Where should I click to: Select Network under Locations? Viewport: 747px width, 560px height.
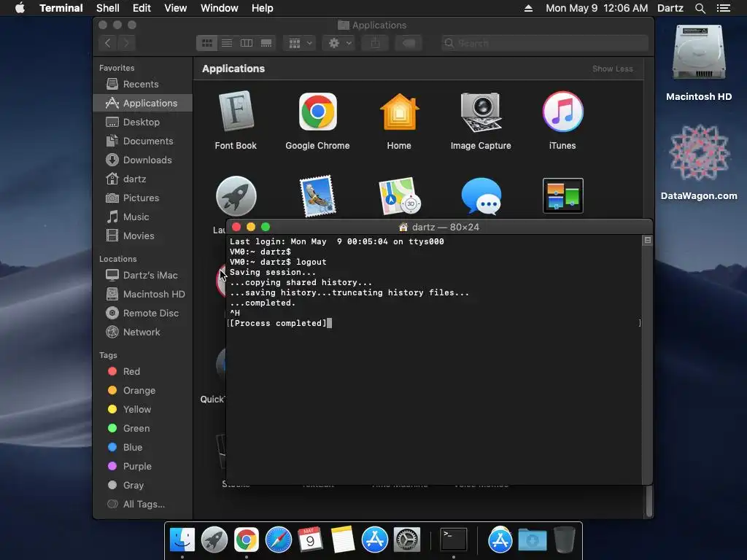coord(143,332)
